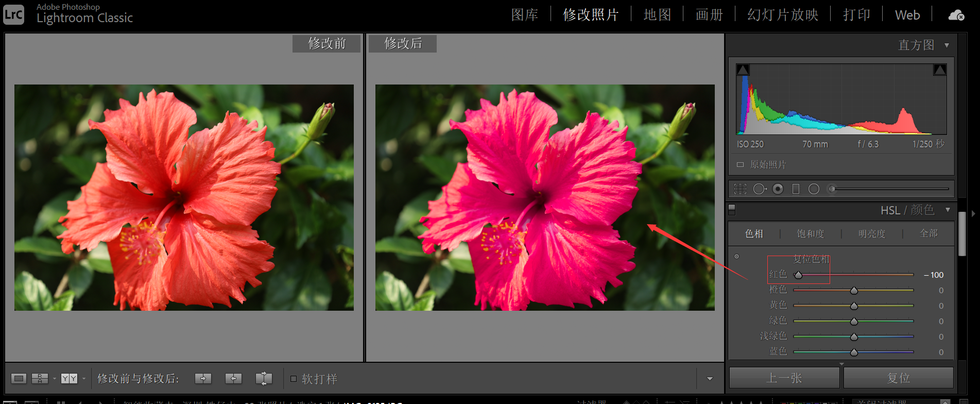Copy before settings to after
The width and height of the screenshot is (980, 404).
(203, 379)
